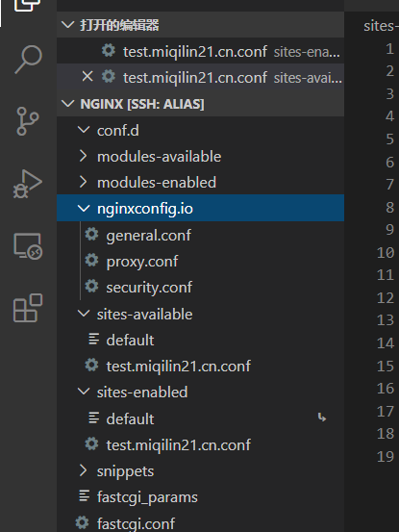Click the gear icon beside fastcgi.conf
Viewport: 399px width, 532px height.
pos(82,522)
